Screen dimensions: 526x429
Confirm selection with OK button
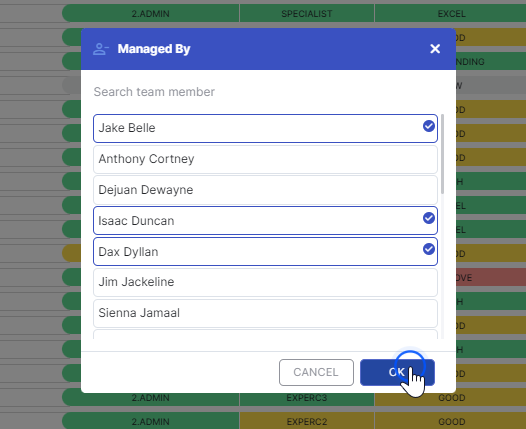[397, 372]
